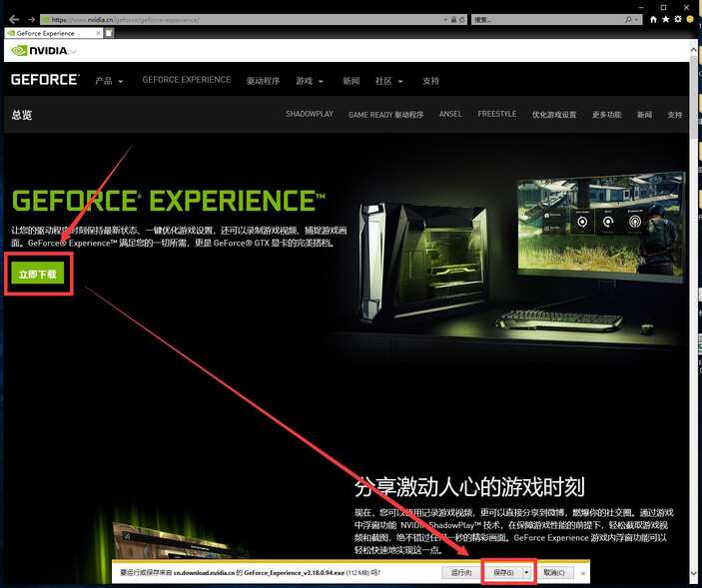Image resolution: width=702 pixels, height=588 pixels.
Task: Open a new tab with the blank tab button
Action: tap(109, 33)
